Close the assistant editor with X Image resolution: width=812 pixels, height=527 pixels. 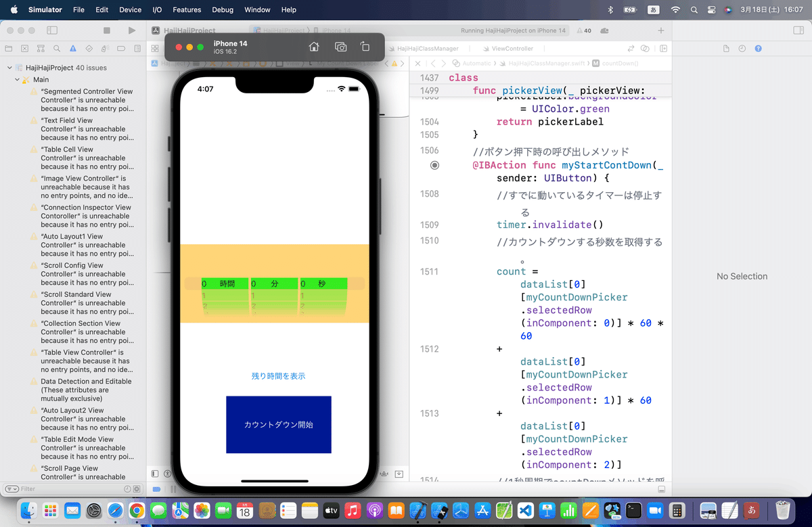[418, 63]
